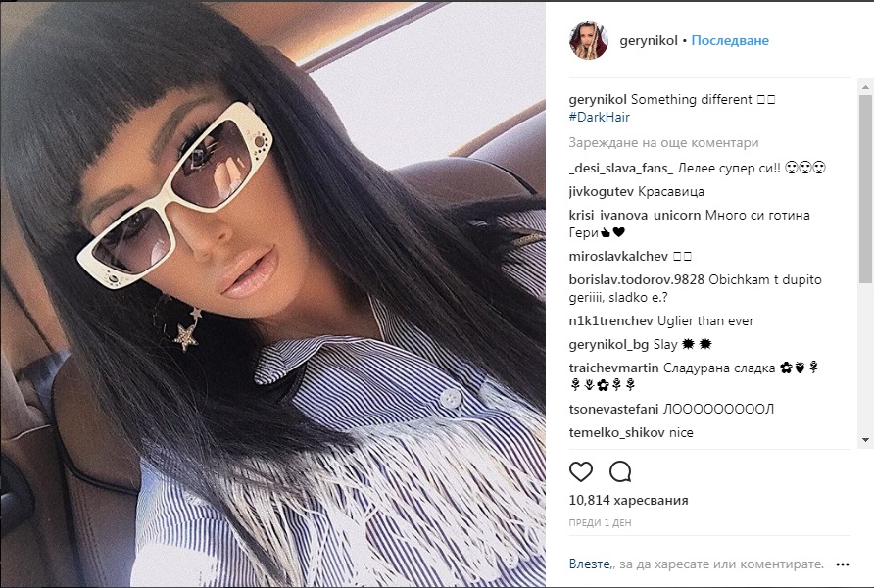Image resolution: width=874 pixels, height=588 pixels.
Task: Click the comments scrollbar up arrow
Action: [865, 87]
